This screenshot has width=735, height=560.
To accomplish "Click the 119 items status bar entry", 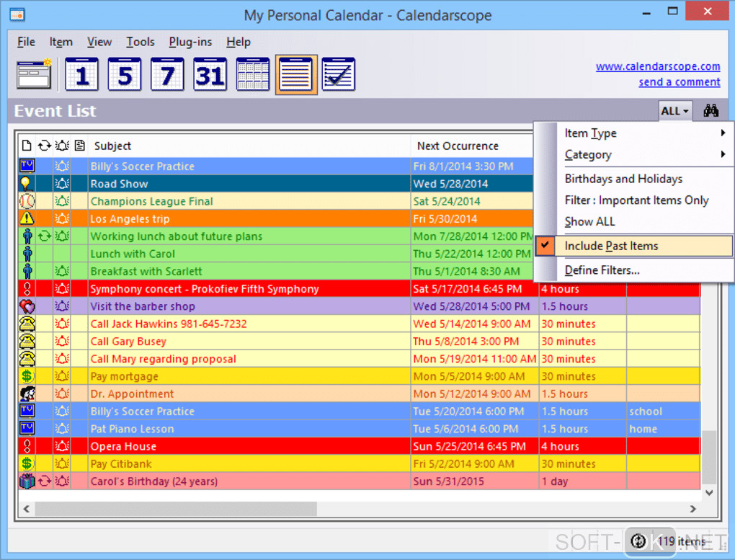I will [x=681, y=541].
